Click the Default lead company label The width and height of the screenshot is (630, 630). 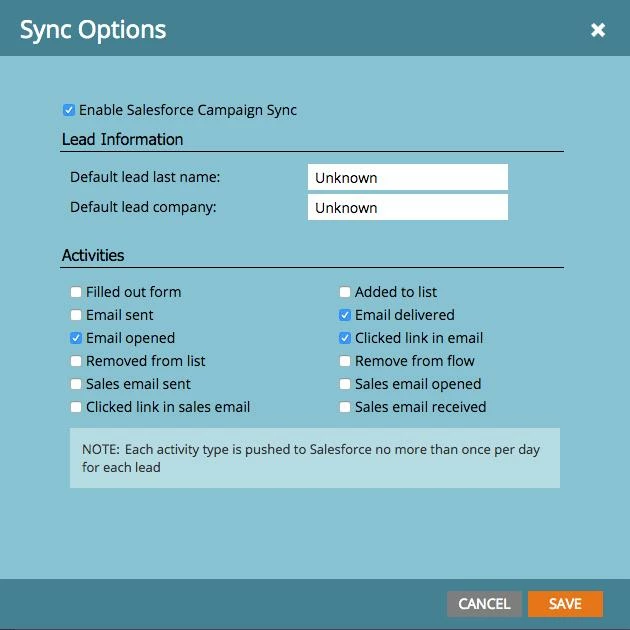[143, 207]
